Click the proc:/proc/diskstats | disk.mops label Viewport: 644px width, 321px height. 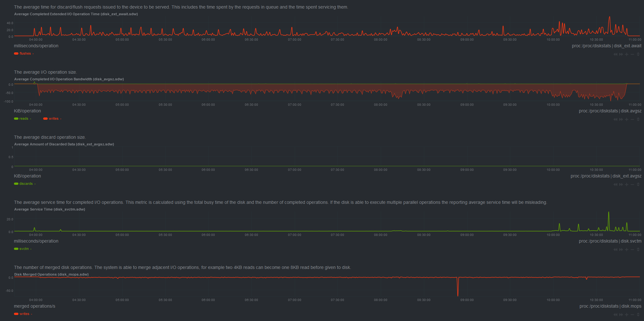click(x=610, y=306)
